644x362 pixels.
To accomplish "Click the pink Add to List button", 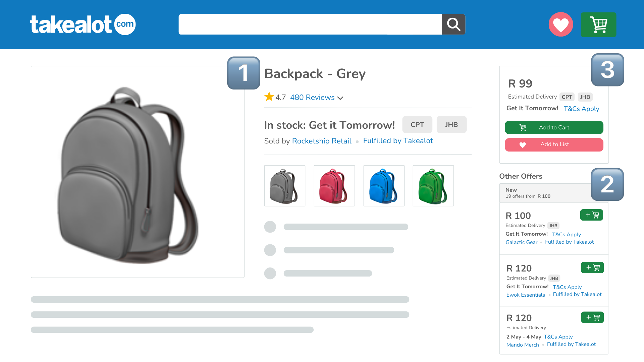I will (x=554, y=144).
